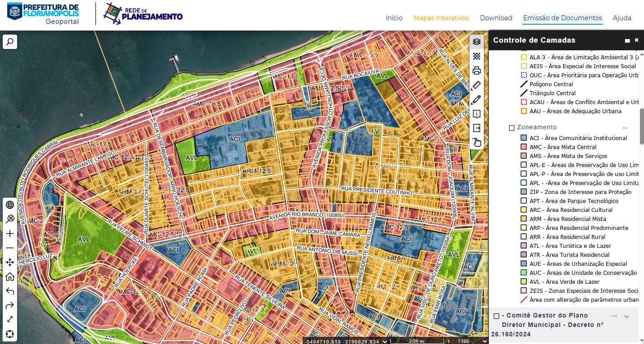Open the map search magnifier tool

[x=10, y=42]
